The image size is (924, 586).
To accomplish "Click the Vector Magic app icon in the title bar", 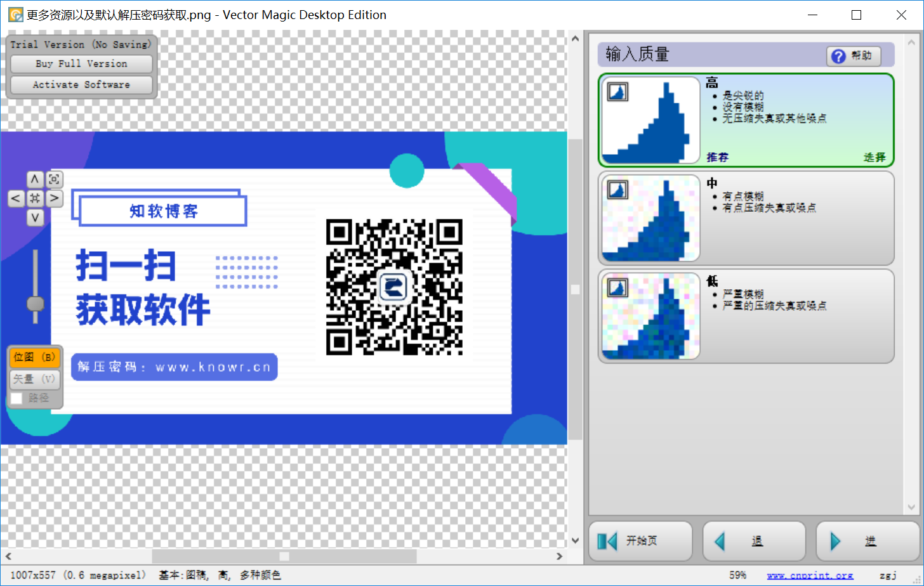I will coord(15,15).
